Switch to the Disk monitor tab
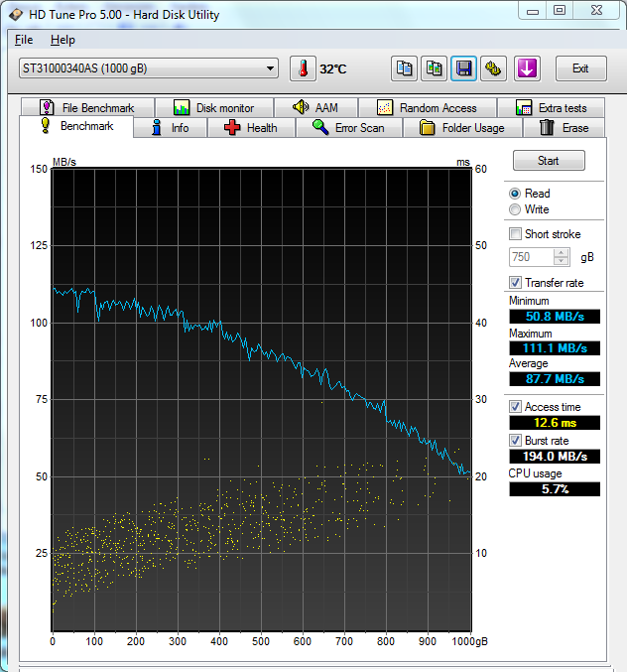The width and height of the screenshot is (627, 672). 213,108
